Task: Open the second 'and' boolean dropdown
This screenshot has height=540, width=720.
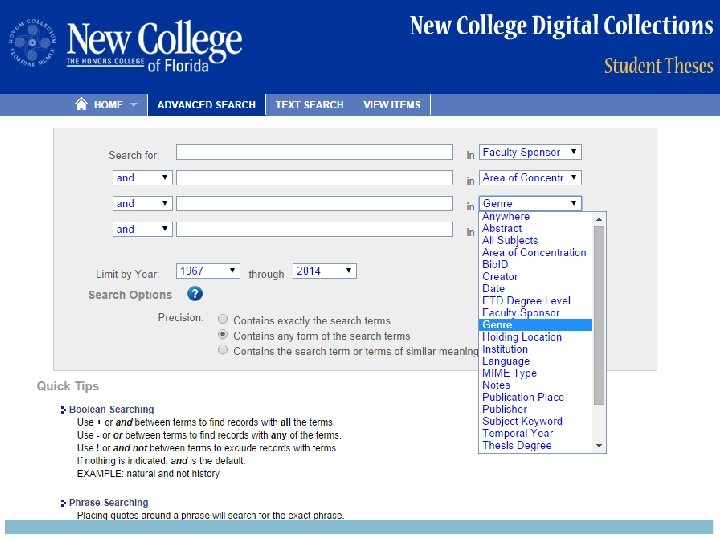Action: [142, 203]
